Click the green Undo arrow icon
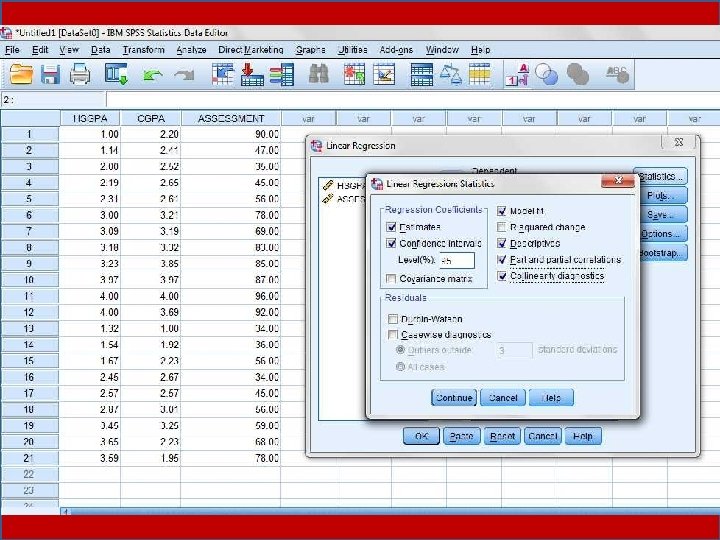This screenshot has width=720, height=540. point(152,75)
